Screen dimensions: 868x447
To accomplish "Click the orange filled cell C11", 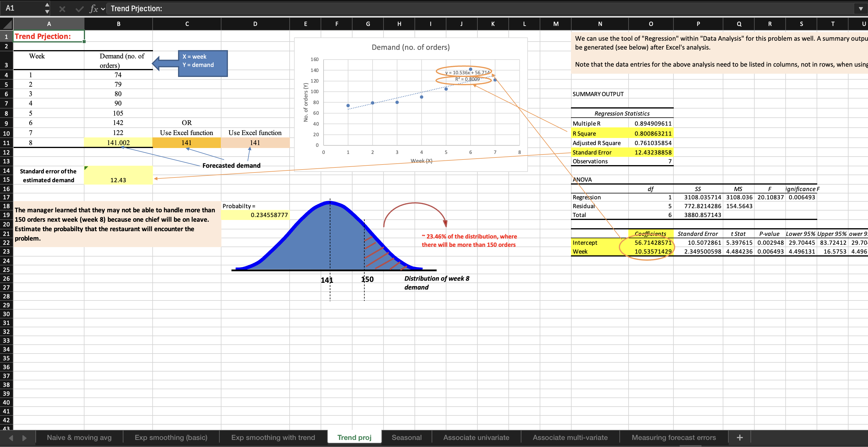I will [x=187, y=143].
